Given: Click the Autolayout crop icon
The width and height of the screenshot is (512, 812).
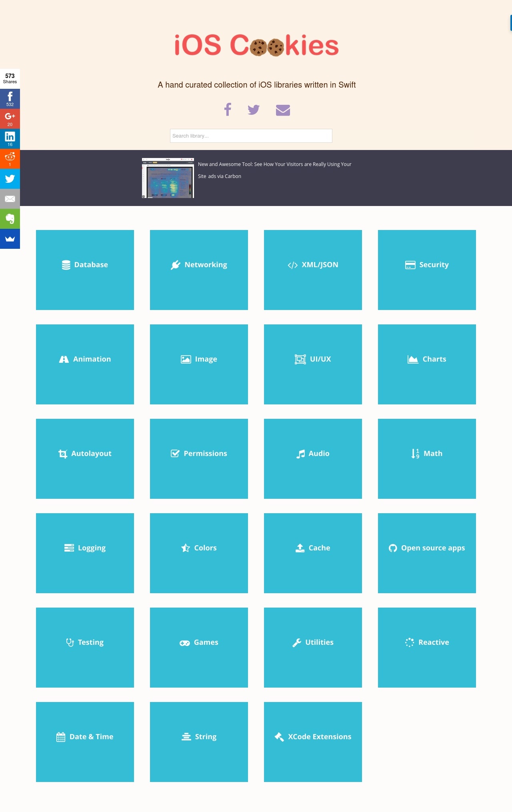Looking at the screenshot, I should click(x=63, y=454).
